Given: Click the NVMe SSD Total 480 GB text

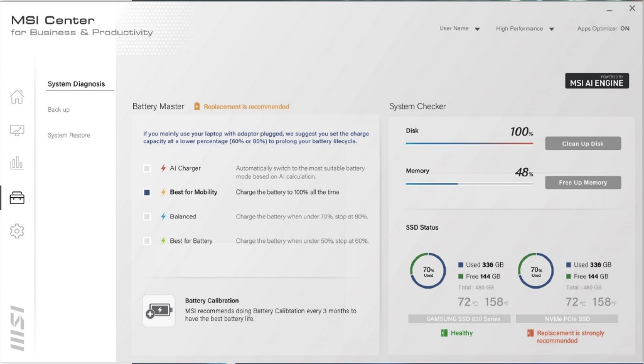Looking at the screenshot, I should (x=584, y=287).
